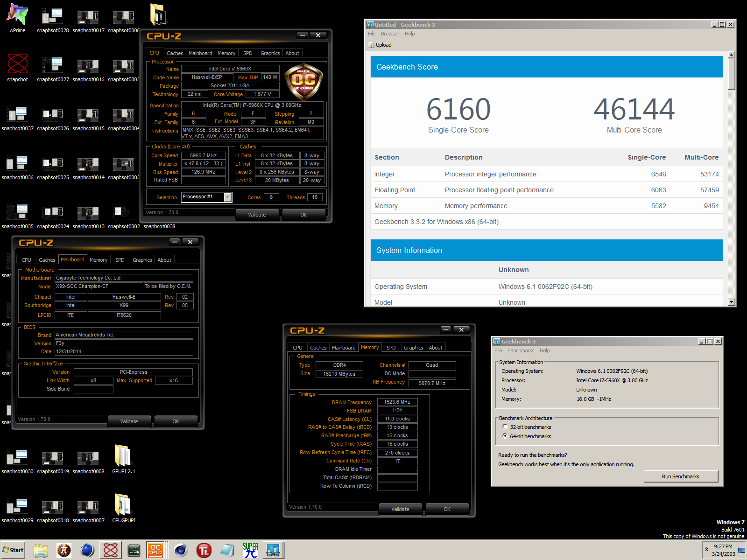Image resolution: width=747 pixels, height=560 pixels.
Task: Click the blue sphere taskbar icon
Action: tap(87, 551)
